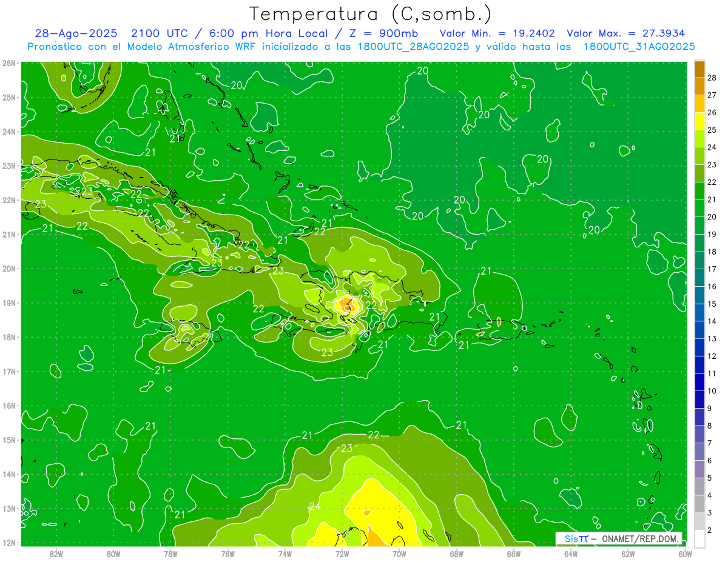Click the 'ONAMET/REP.DOM.' credit label
The height and width of the screenshot is (562, 728).
pyautogui.click(x=640, y=538)
